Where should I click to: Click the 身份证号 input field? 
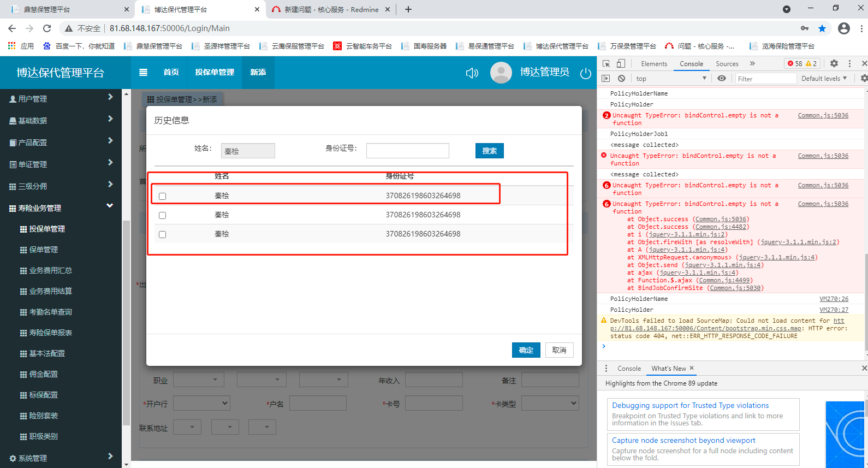pos(408,151)
